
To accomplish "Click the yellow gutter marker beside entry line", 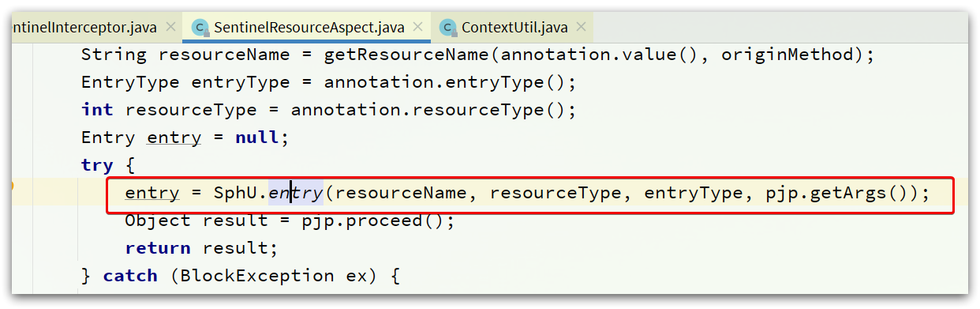I will pyautogui.click(x=13, y=187).
